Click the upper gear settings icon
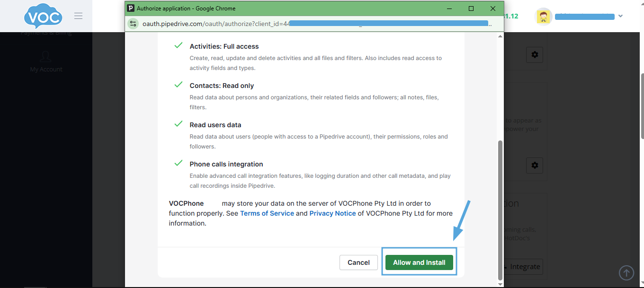Viewport: 644px width, 288px height. pyautogui.click(x=535, y=55)
